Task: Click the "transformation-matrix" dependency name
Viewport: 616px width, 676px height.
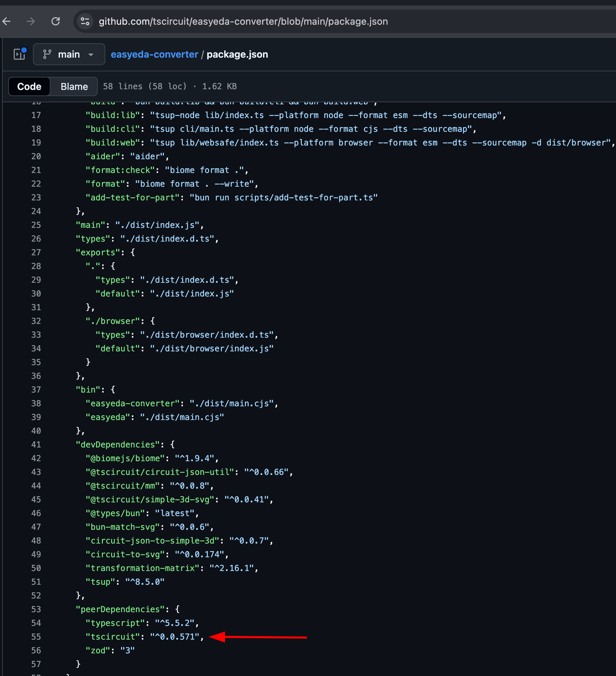Action: tap(143, 568)
